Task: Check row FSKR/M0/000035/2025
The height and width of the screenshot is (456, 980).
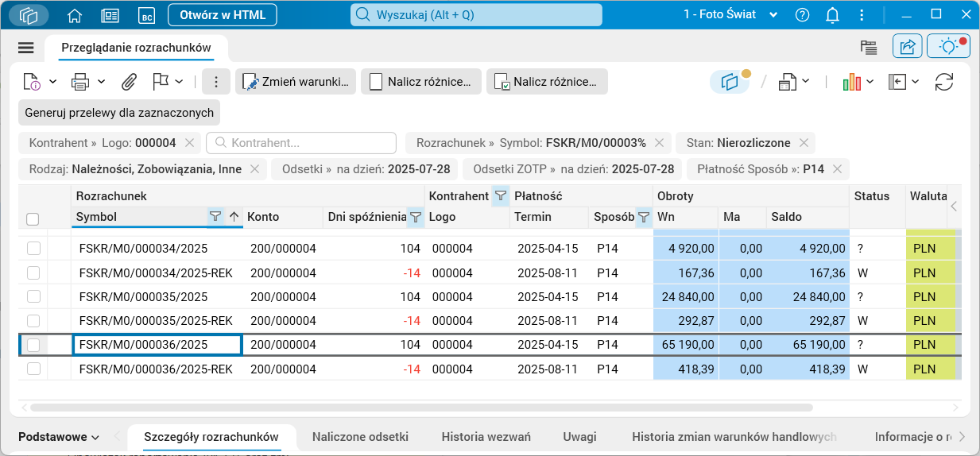Action: [33, 296]
